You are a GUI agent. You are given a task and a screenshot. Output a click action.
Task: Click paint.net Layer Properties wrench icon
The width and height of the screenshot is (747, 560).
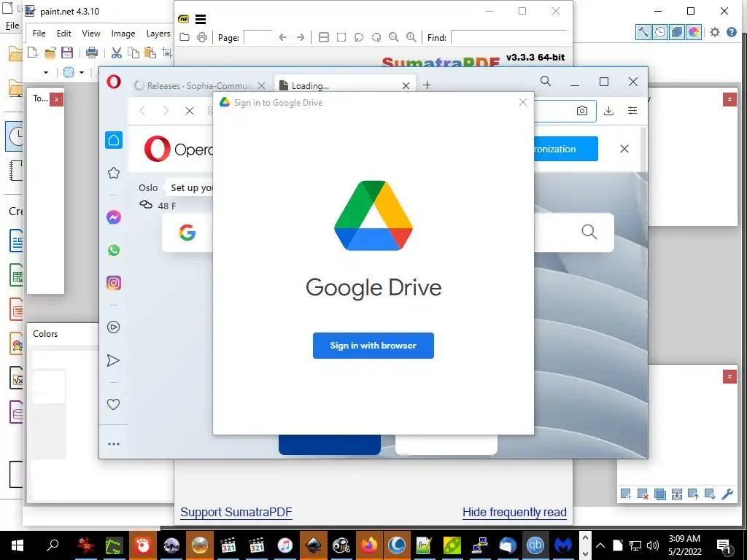[x=727, y=494]
